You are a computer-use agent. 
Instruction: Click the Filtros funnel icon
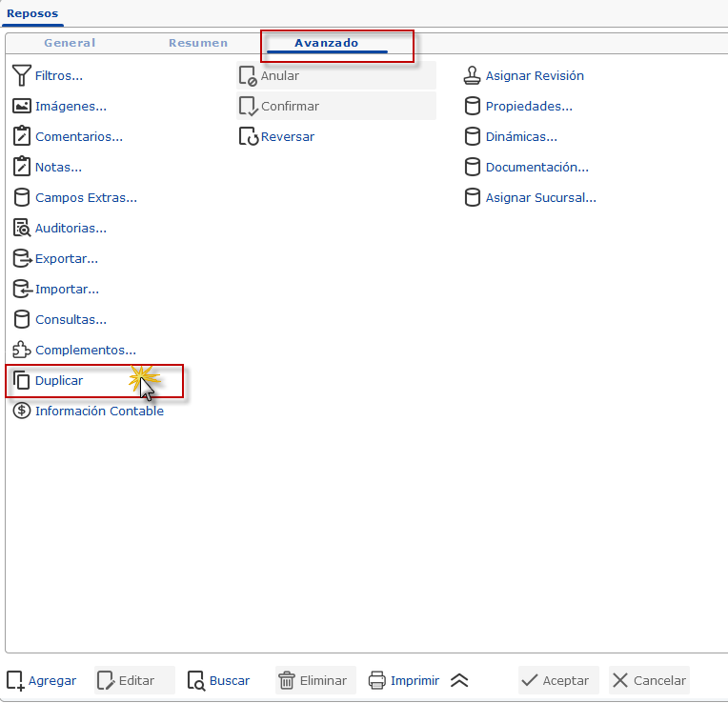(21, 75)
